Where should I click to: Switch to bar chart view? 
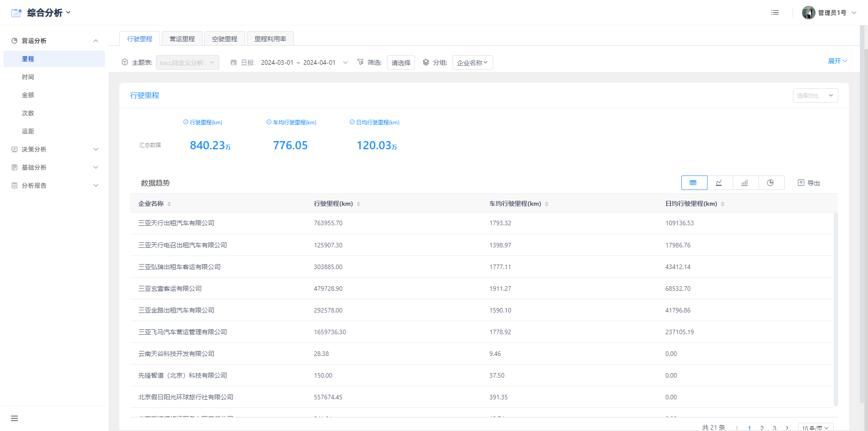[x=745, y=183]
